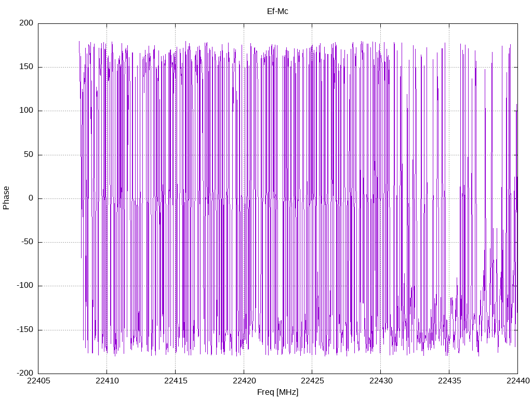Click y-axis tick label 0
The width and height of the screenshot is (532, 399).
click(31, 198)
